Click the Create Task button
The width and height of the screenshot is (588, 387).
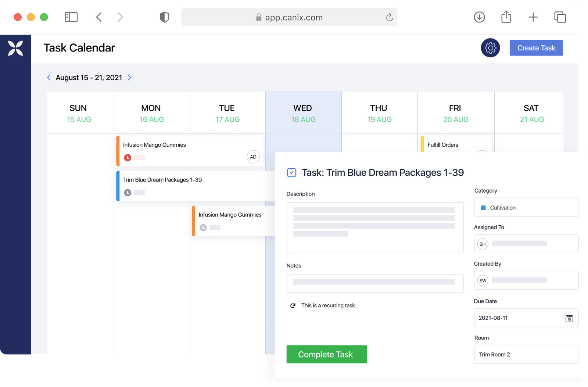pyautogui.click(x=536, y=48)
